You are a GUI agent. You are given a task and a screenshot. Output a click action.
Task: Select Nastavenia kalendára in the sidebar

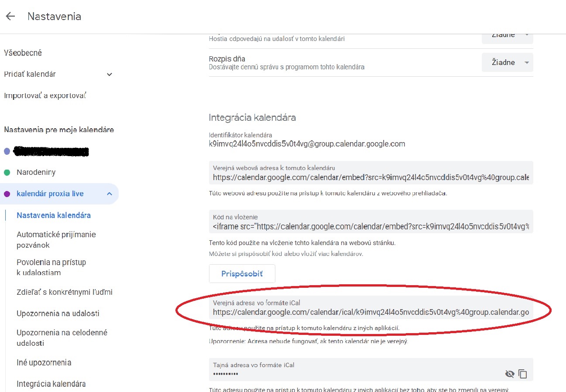coord(54,215)
